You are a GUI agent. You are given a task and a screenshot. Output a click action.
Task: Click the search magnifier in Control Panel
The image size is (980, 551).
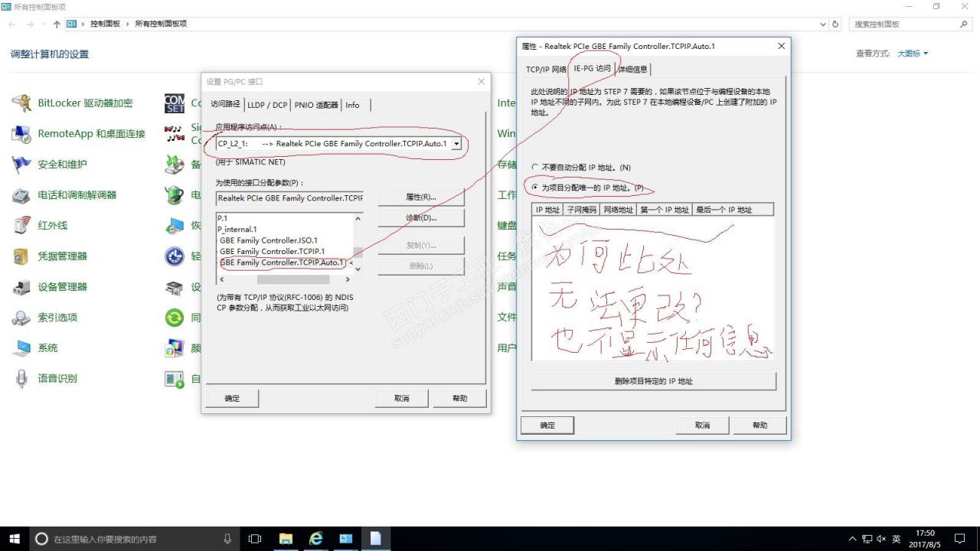(x=964, y=24)
